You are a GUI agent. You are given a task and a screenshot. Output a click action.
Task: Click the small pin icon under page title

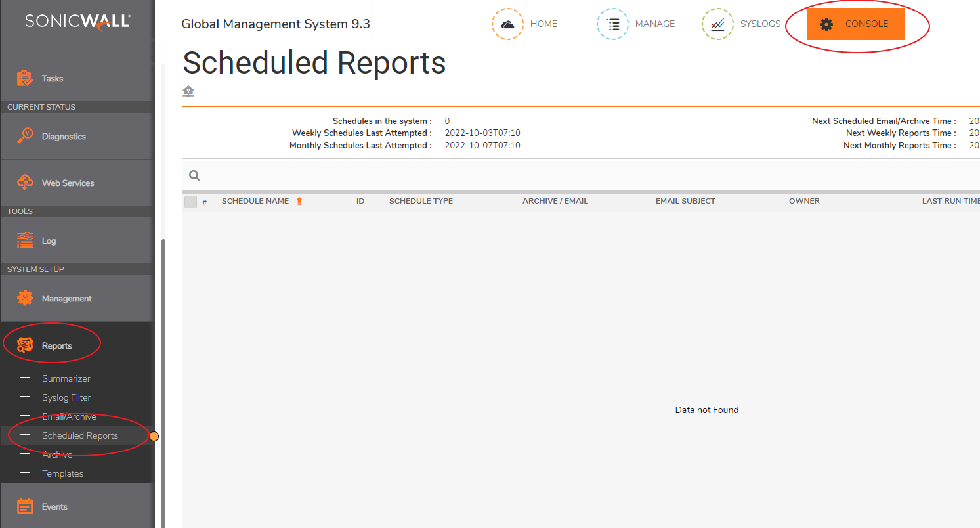pyautogui.click(x=188, y=91)
